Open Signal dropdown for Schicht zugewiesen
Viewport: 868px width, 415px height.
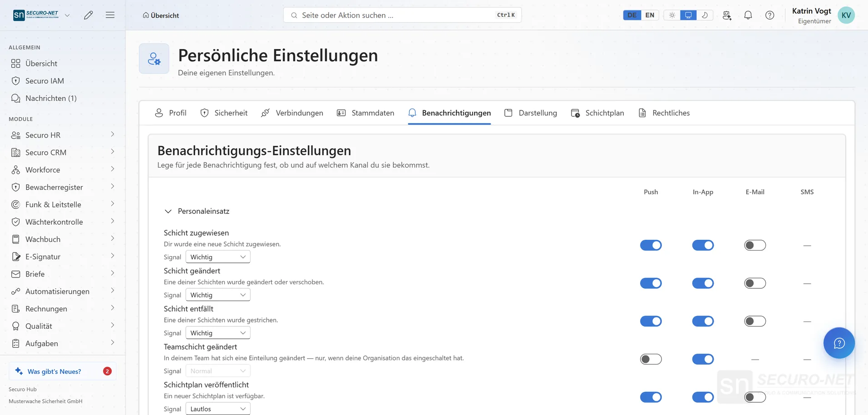click(218, 257)
